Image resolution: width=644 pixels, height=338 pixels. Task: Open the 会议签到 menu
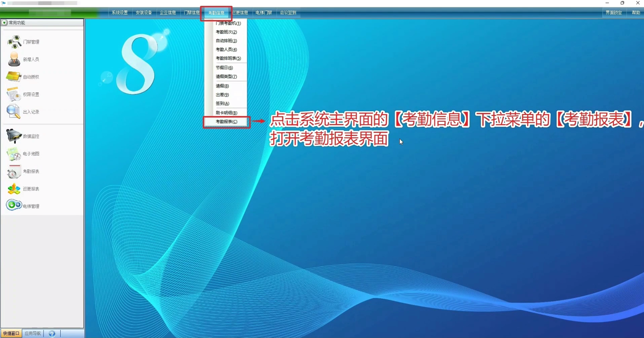[288, 13]
